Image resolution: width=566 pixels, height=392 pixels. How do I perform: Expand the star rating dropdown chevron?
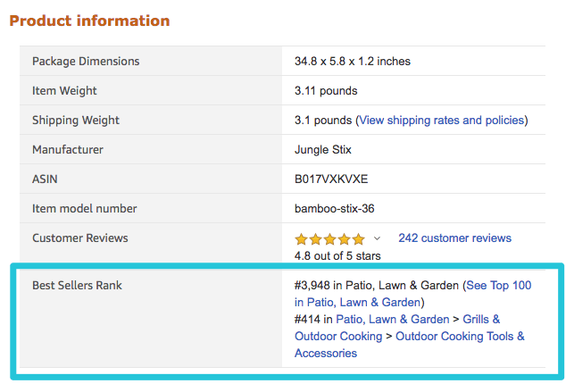click(377, 238)
